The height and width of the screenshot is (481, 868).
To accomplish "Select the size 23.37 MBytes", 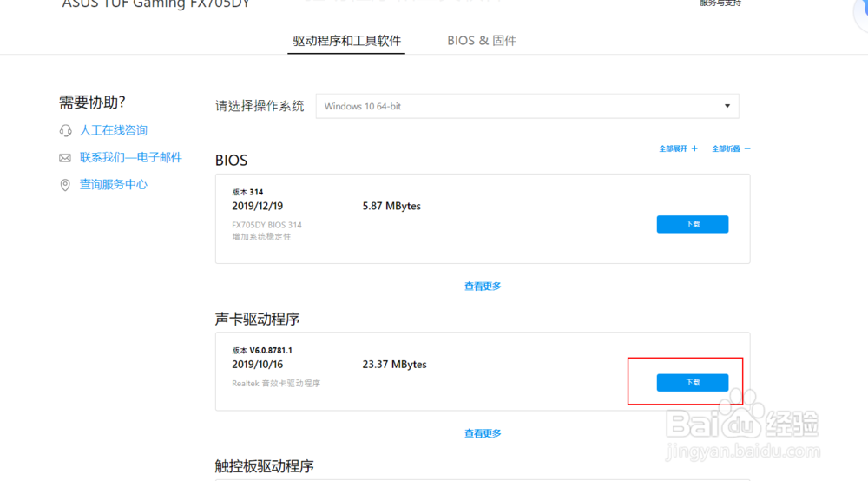I will (x=395, y=364).
